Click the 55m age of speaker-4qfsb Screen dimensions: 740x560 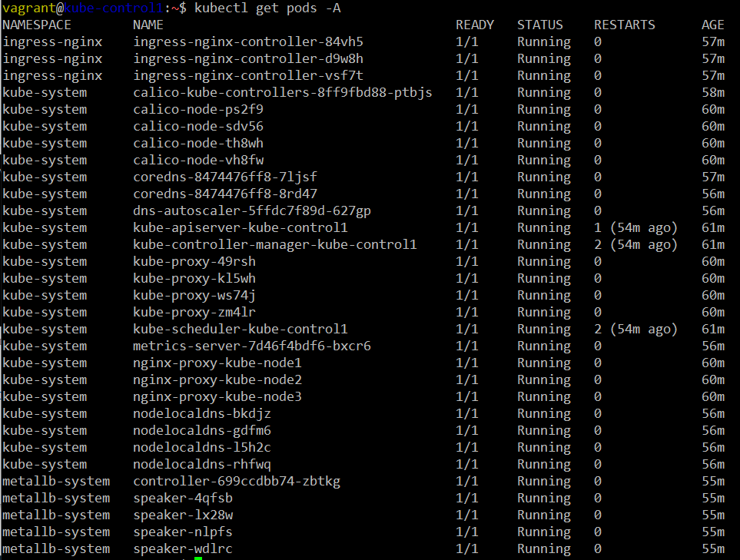pyautogui.click(x=713, y=499)
